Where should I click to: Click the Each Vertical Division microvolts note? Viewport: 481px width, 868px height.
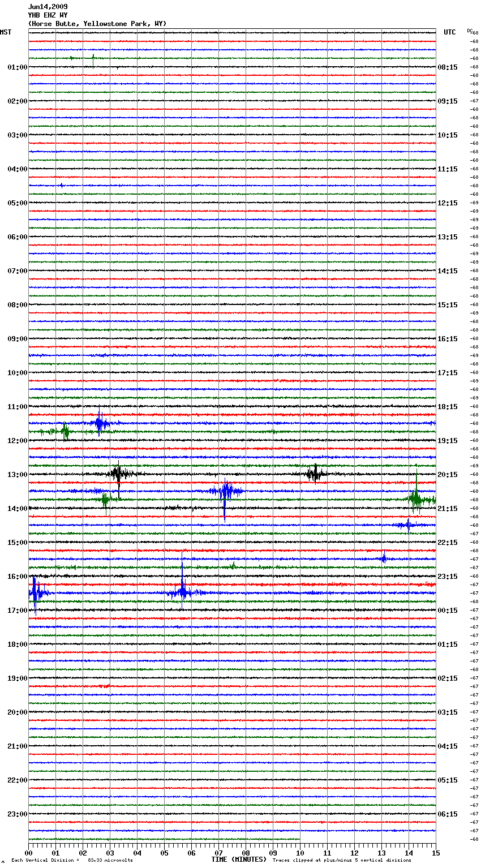[72, 860]
